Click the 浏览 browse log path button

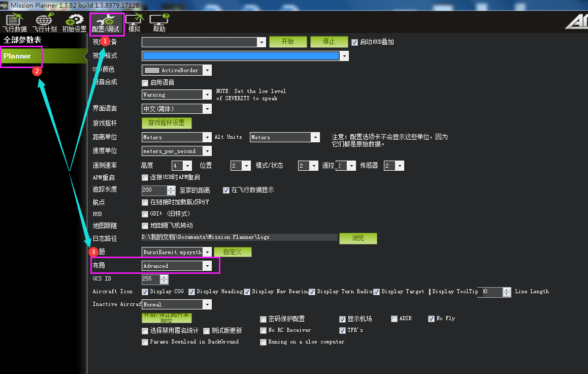[x=357, y=238]
